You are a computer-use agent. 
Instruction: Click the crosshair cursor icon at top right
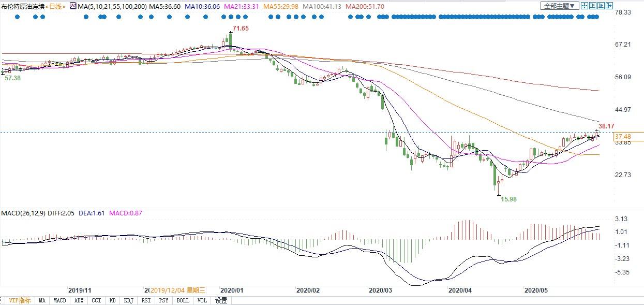584,6
